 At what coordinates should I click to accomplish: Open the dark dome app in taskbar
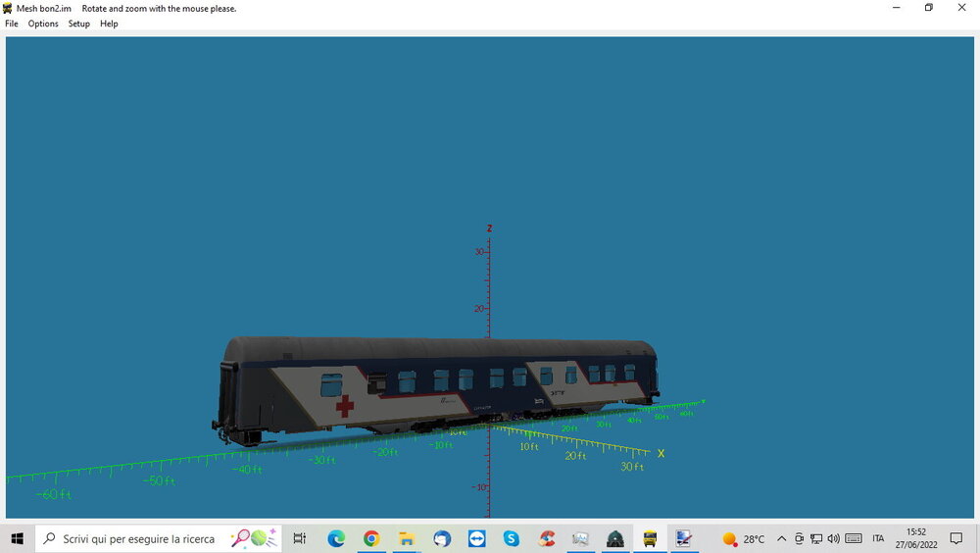(x=615, y=538)
